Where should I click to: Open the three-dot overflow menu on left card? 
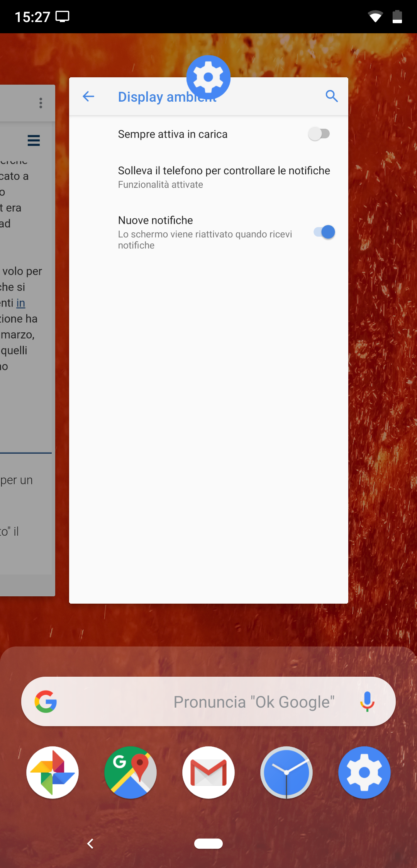41,103
